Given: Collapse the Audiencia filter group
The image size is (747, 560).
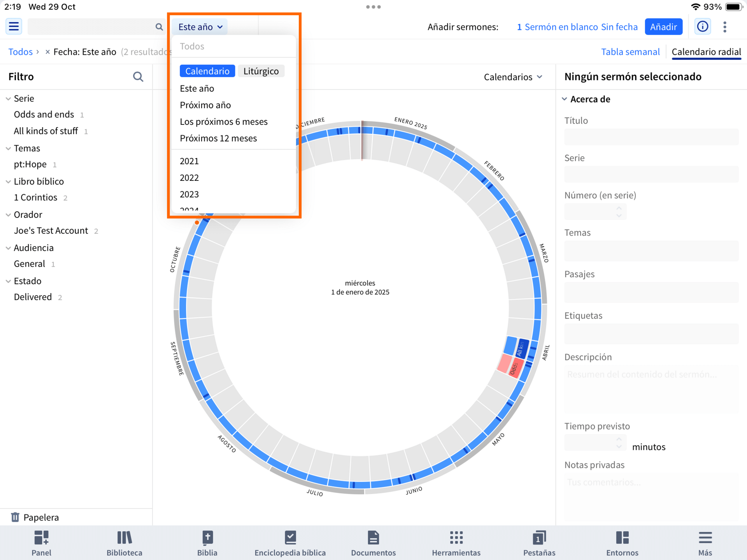Looking at the screenshot, I should [8, 248].
